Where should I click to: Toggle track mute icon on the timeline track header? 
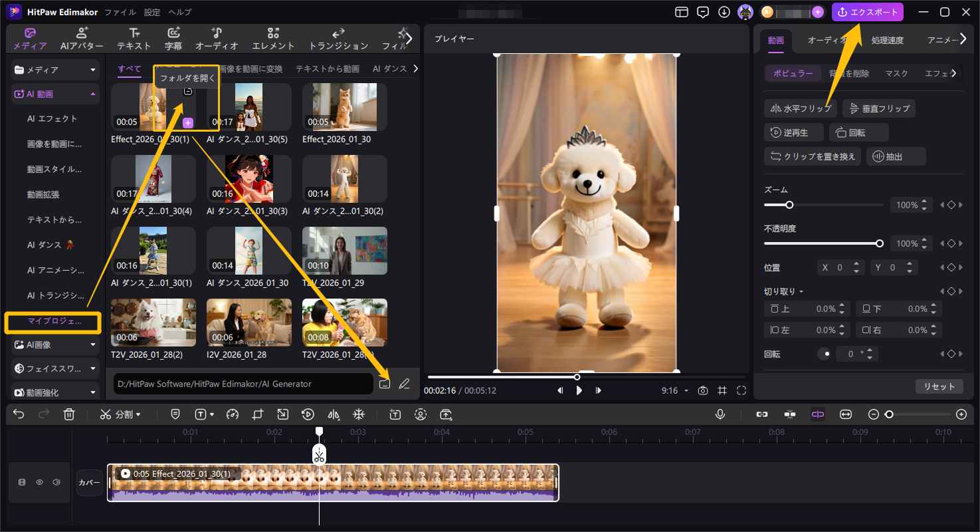point(56,481)
